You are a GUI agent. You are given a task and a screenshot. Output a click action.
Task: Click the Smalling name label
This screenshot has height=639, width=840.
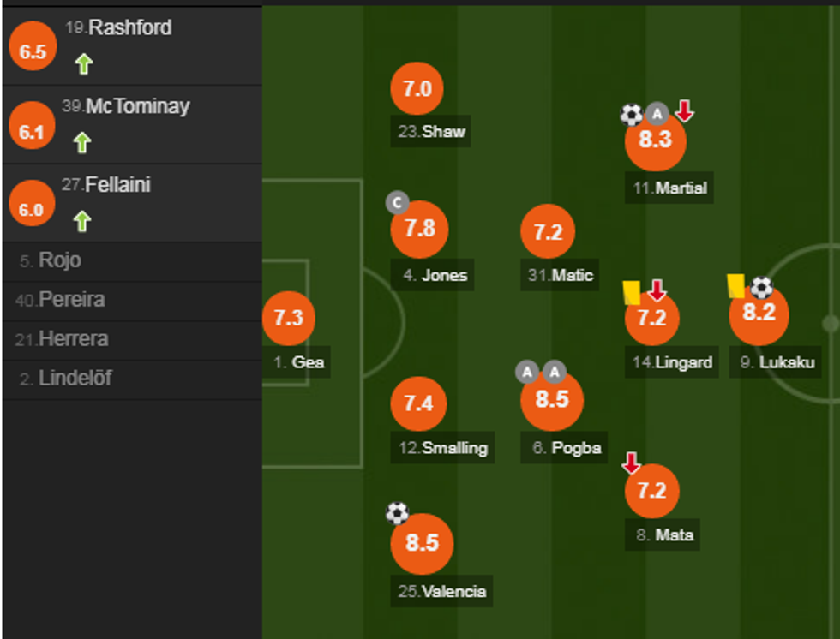point(454,447)
